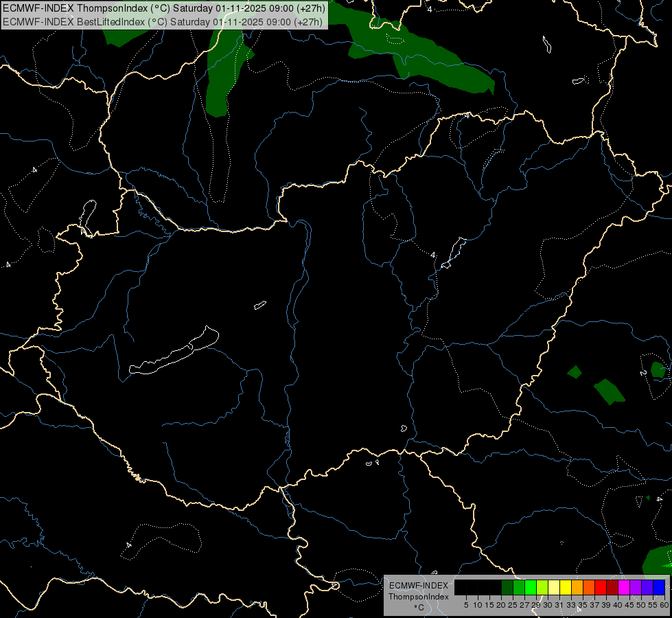Select the bright red 37–39 legend swatch
672x618 pixels.
pyautogui.click(x=601, y=587)
